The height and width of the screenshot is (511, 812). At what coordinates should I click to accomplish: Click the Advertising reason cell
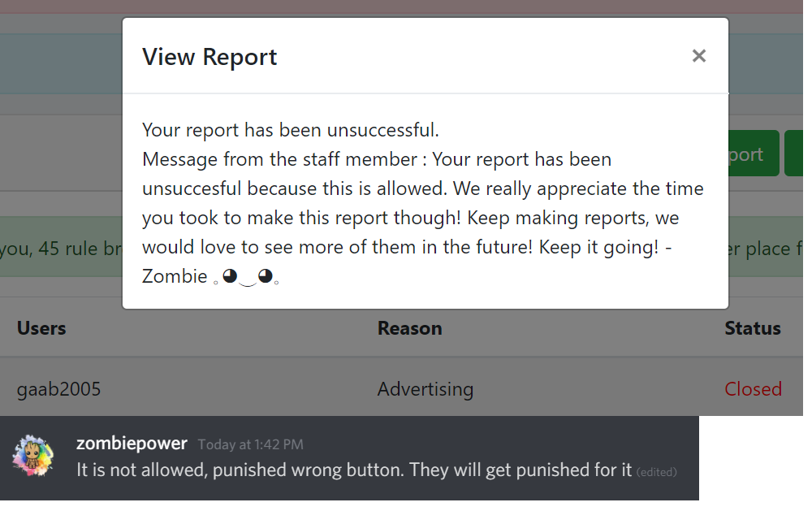425,388
